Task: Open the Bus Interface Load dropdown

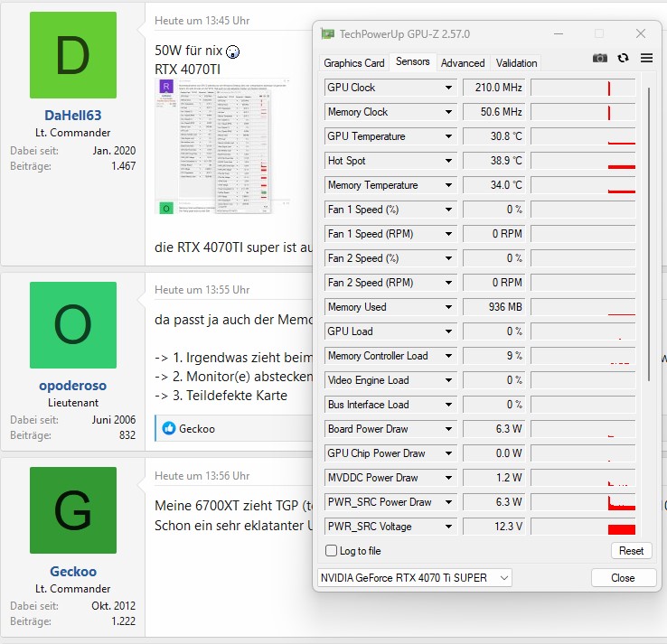Action: [448, 405]
